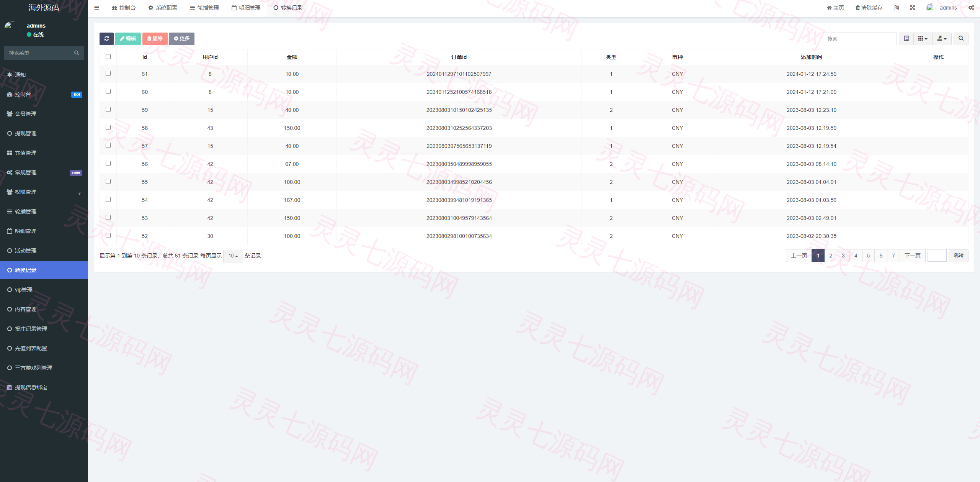The image size is (980, 482).
Task: Click the search magnifier button in the table toolbar
Action: (961, 39)
